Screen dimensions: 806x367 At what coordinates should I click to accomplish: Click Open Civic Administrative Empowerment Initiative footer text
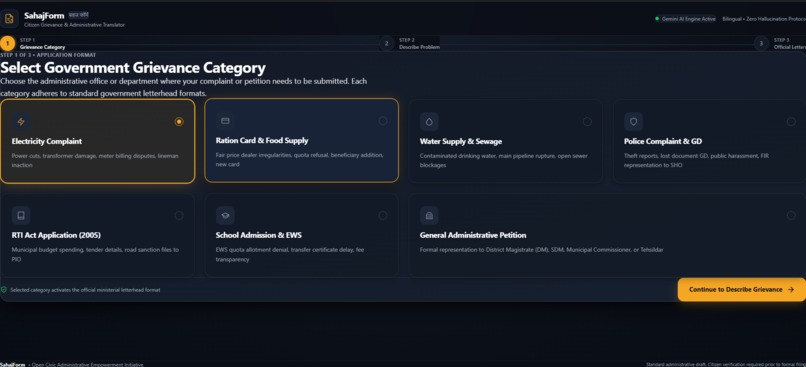coord(87,364)
